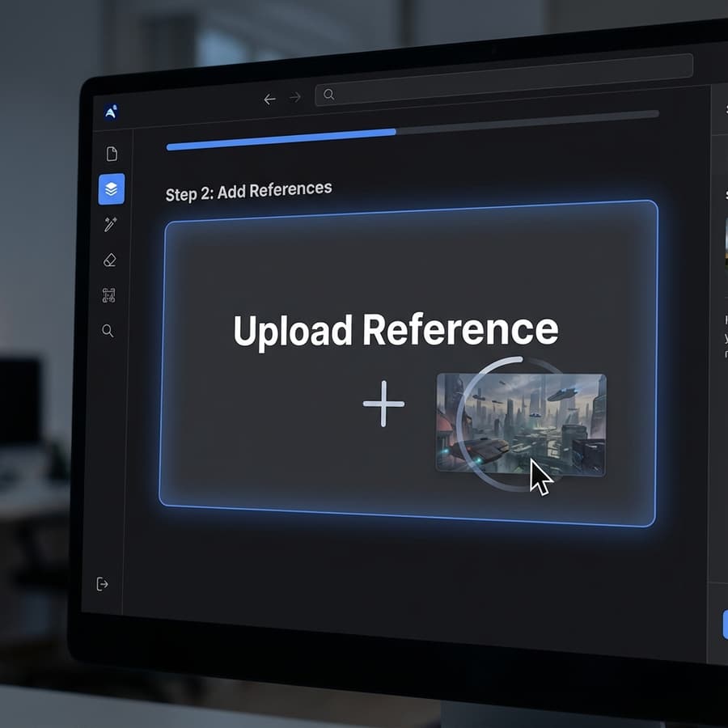The width and height of the screenshot is (728, 728).
Task: Click the logout icon at sidebar bottom
Action: pos(102,584)
